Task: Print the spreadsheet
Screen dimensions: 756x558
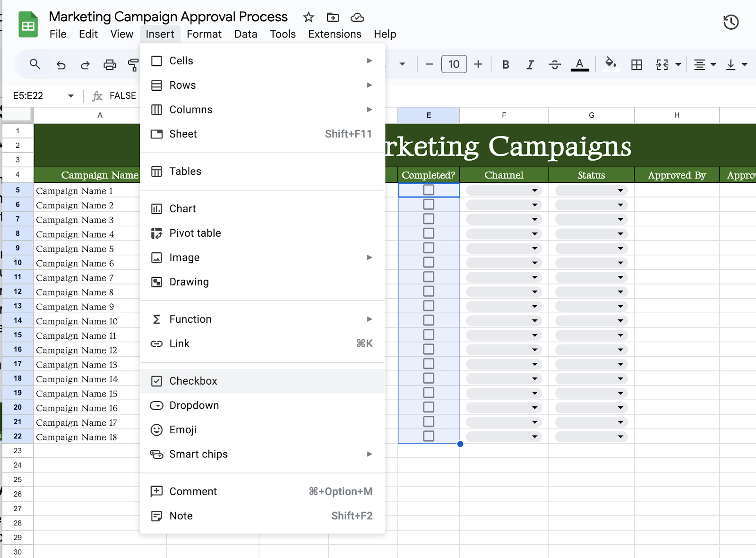Action: (110, 65)
